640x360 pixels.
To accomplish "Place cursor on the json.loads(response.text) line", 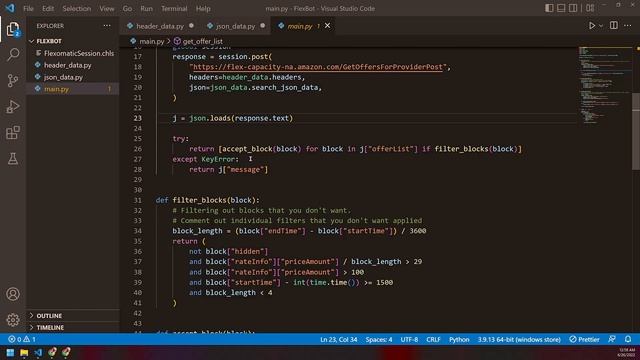I will click(233, 118).
